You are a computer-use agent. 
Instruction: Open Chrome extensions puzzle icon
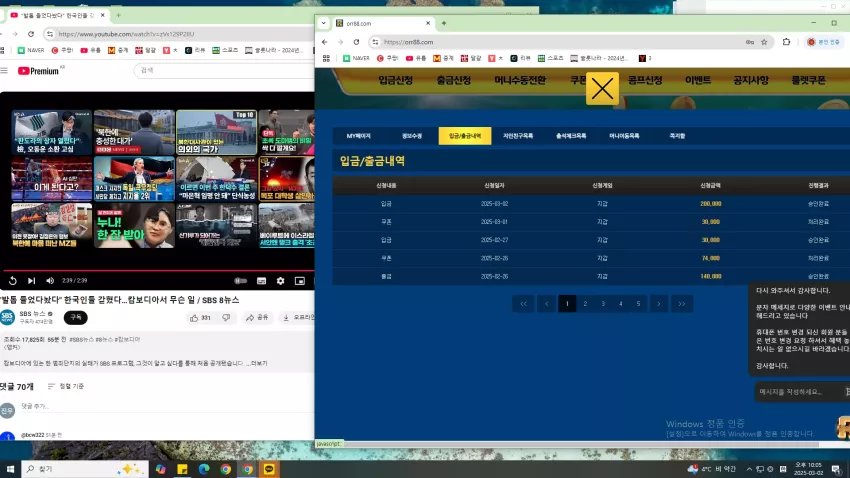point(787,42)
